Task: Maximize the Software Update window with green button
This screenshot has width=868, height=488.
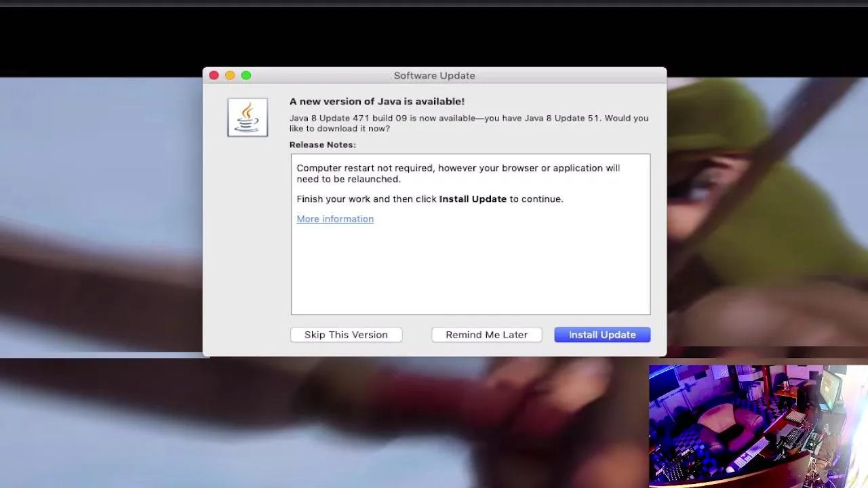Action: click(x=246, y=75)
